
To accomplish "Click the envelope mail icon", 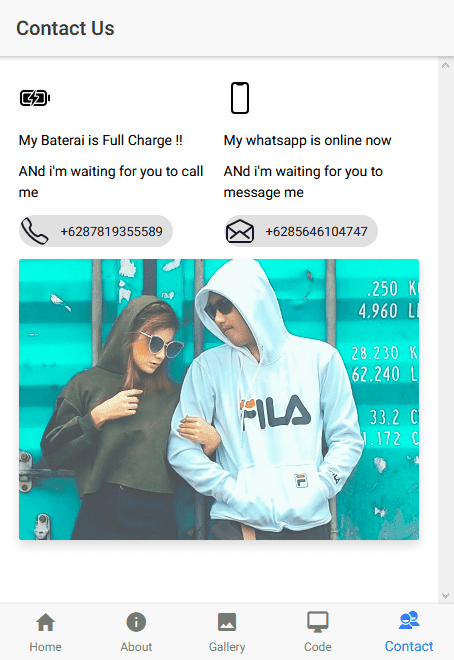I will [240, 231].
